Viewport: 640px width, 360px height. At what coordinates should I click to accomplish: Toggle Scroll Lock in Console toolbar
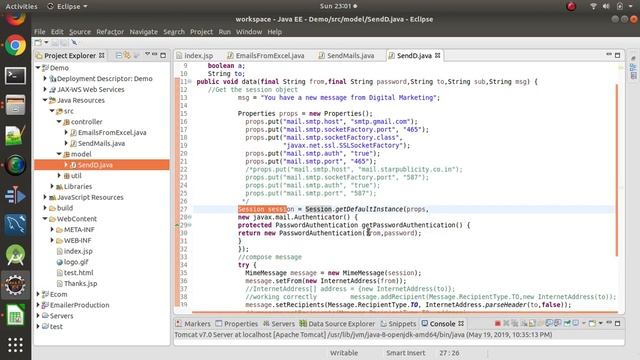[x=532, y=323]
